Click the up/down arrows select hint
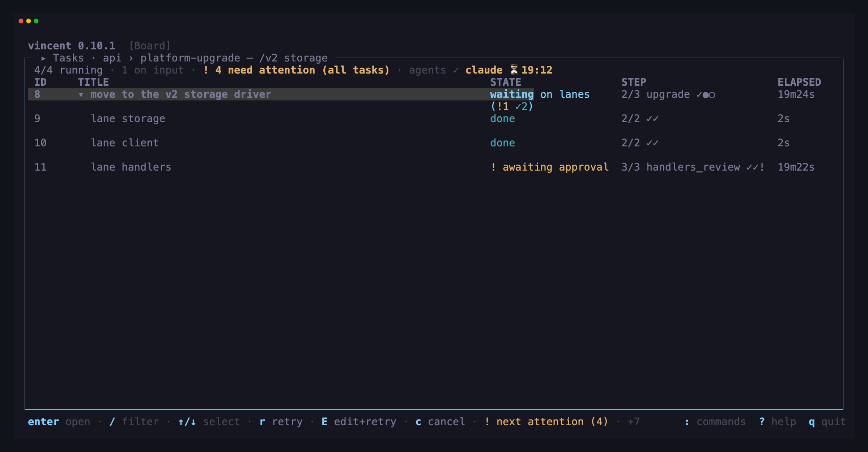This screenshot has height=452, width=868. coord(209,422)
